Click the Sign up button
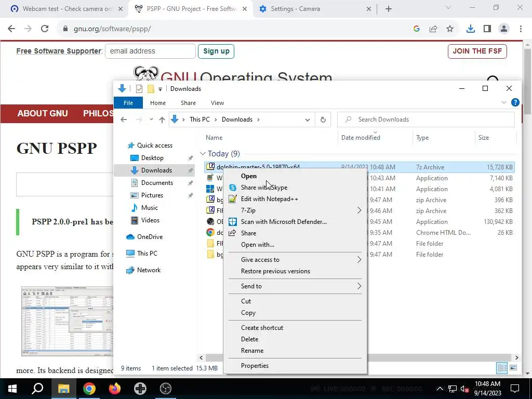Image resolution: width=532 pixels, height=399 pixels. (216, 51)
